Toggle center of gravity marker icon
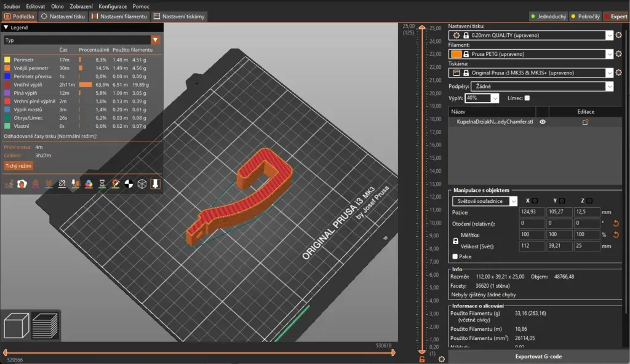The height and width of the screenshot is (364, 630). (129, 184)
